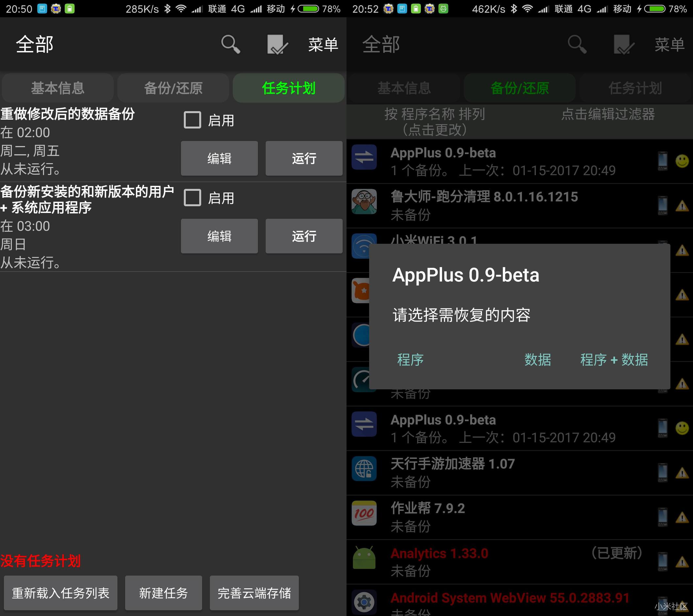Screen dimensions: 693x616
Task: Tap the 全部 filter title in the left screen
Action: point(35,44)
